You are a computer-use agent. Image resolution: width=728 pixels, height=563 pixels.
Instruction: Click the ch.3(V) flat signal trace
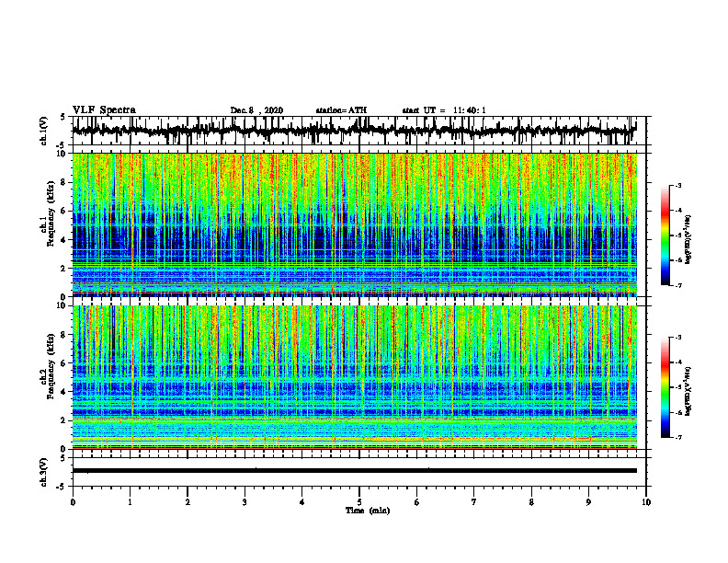tap(354, 471)
